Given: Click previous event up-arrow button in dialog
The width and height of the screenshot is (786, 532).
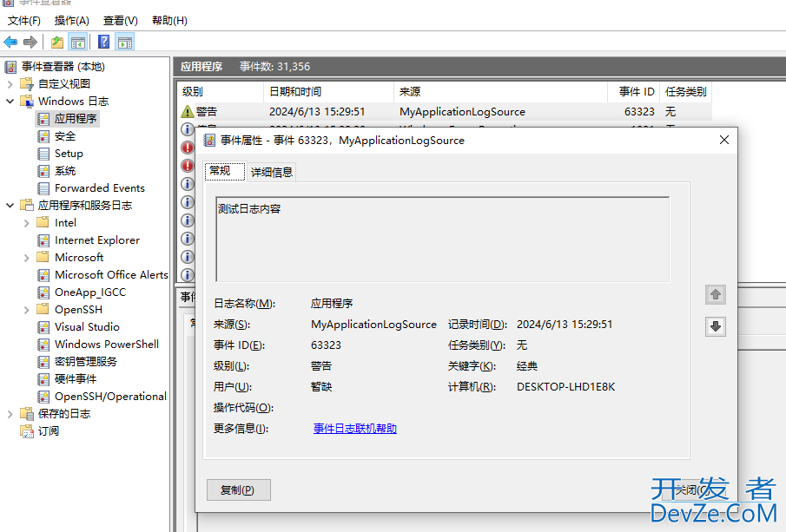Looking at the screenshot, I should (x=716, y=294).
